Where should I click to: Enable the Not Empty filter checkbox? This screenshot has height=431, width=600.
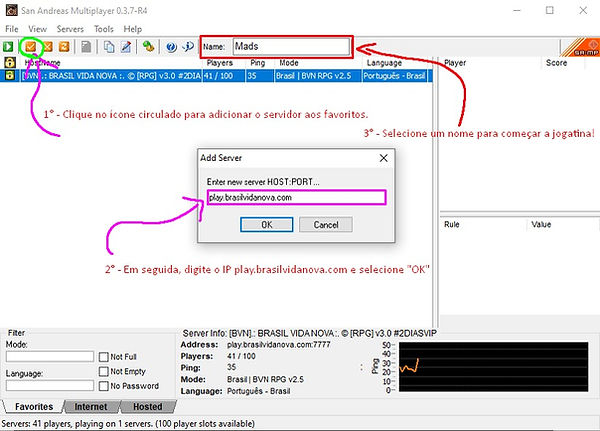click(x=104, y=371)
